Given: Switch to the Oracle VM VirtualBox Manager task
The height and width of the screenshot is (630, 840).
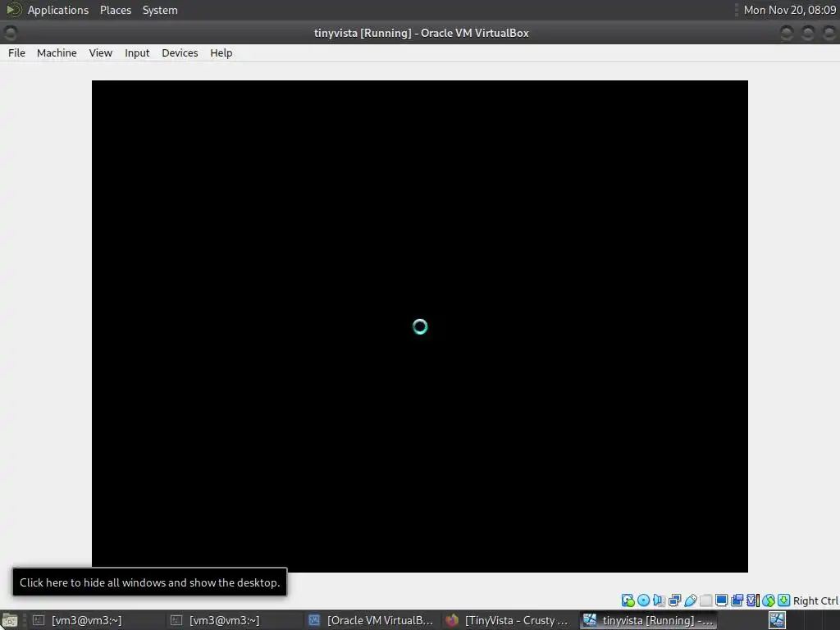Looking at the screenshot, I should point(372,620).
